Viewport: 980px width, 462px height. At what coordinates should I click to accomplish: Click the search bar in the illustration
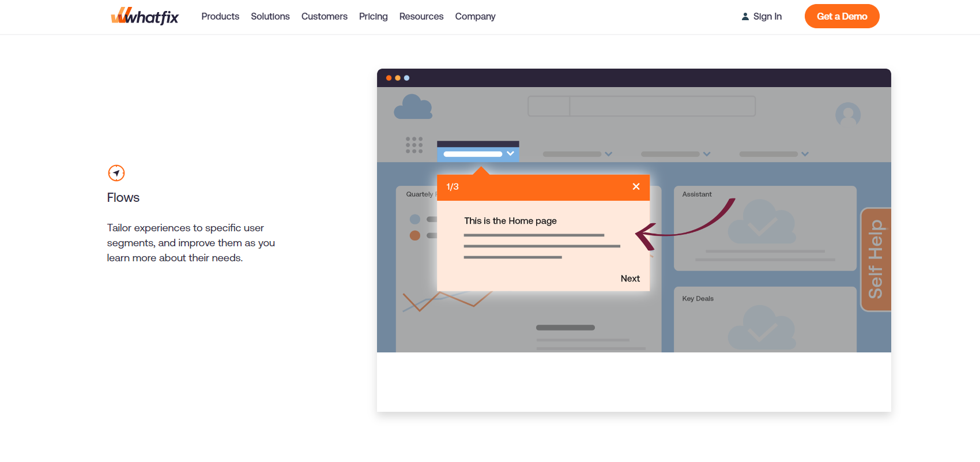tap(642, 106)
